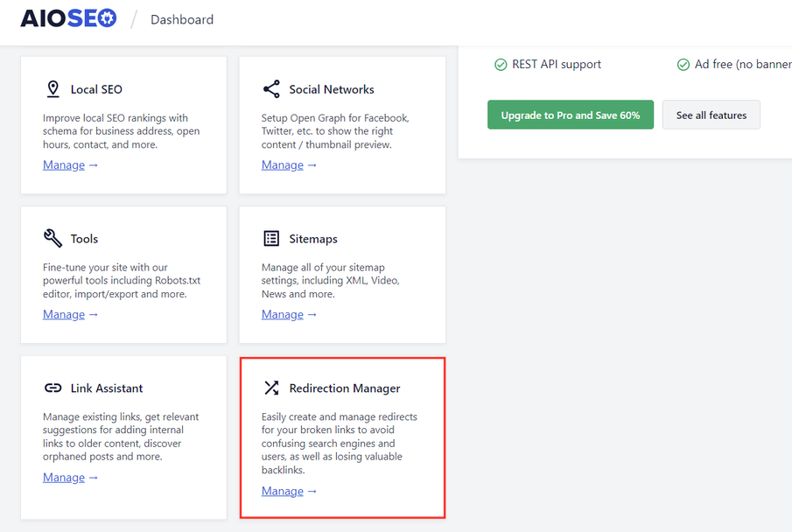The image size is (792, 532).
Task: Click the Local SEO map pin icon
Action: pos(53,89)
